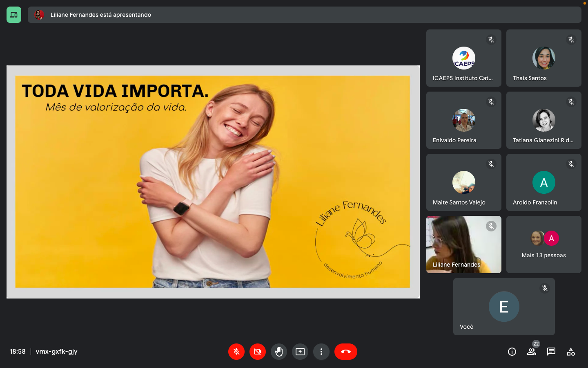The width and height of the screenshot is (588, 368).
Task: Click 'Maite Santos Valejo' name label
Action: click(459, 202)
